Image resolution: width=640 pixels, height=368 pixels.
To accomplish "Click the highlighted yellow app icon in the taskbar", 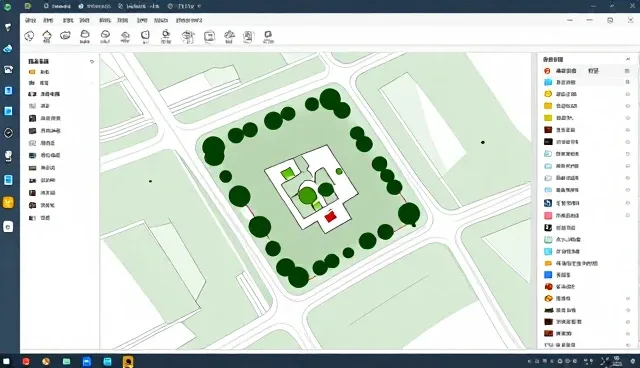I will point(128,361).
